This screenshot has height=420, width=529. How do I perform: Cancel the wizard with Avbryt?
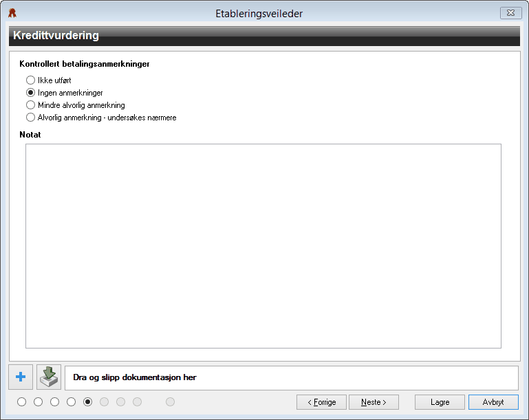[493, 402]
